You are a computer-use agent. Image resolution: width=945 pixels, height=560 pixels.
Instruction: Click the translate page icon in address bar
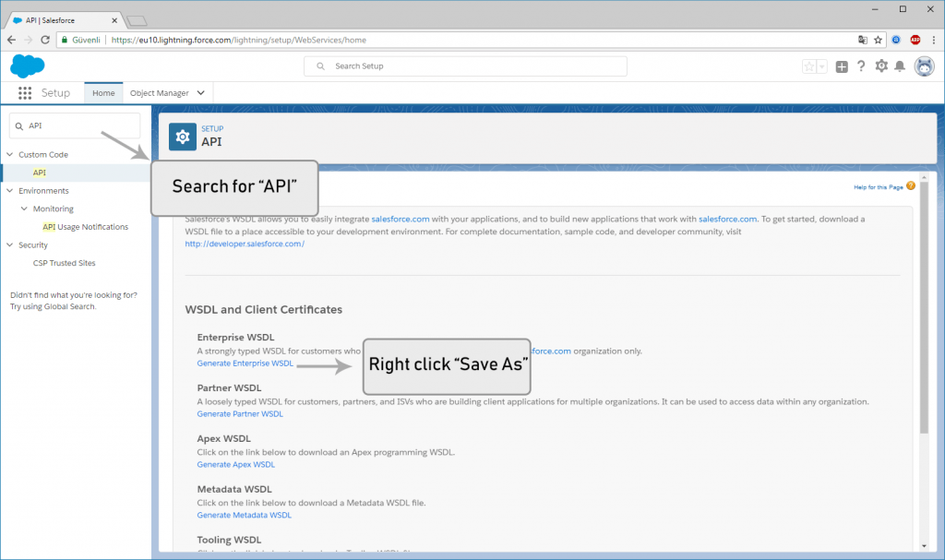click(x=863, y=40)
